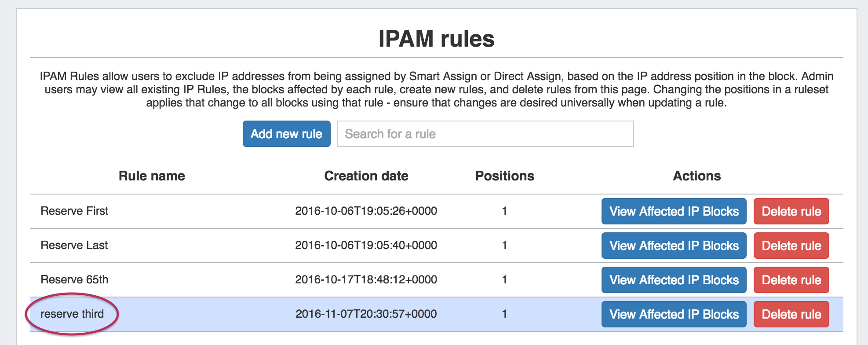Delete the Reserve Last rule

791,246
